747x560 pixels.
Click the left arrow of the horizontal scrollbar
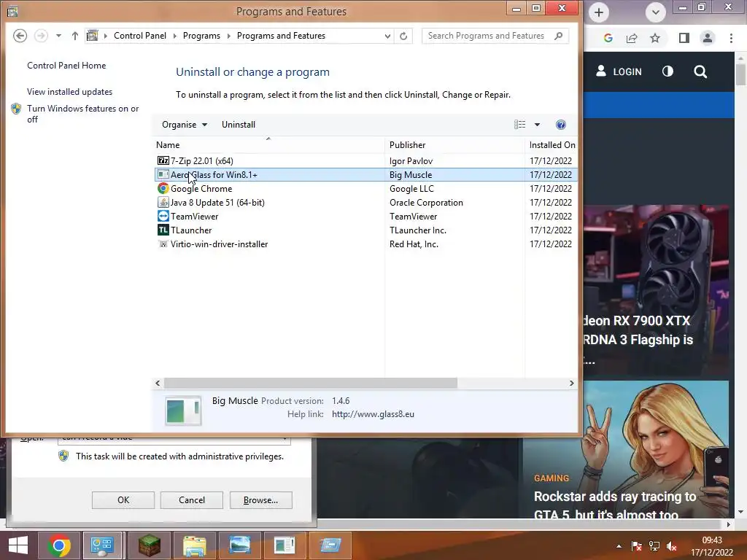click(158, 383)
